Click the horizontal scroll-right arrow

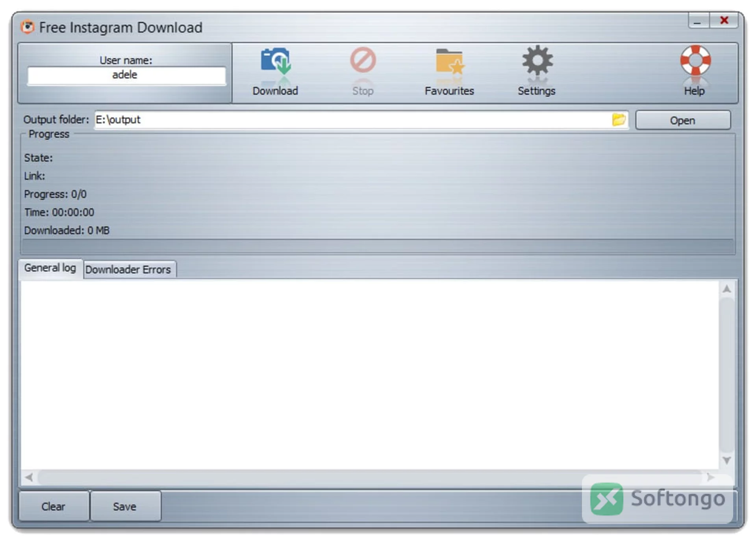pyautogui.click(x=710, y=477)
